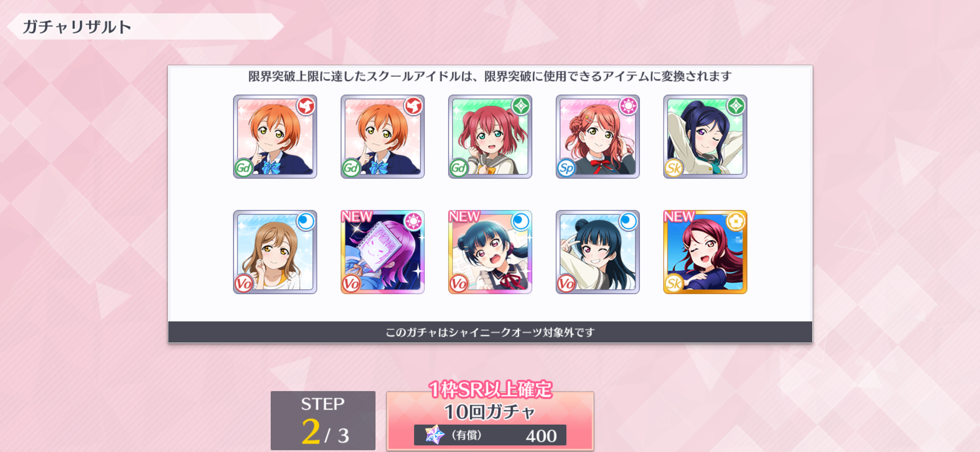Open the Sp card with red ribbon girl
980x452 pixels.
tap(598, 136)
